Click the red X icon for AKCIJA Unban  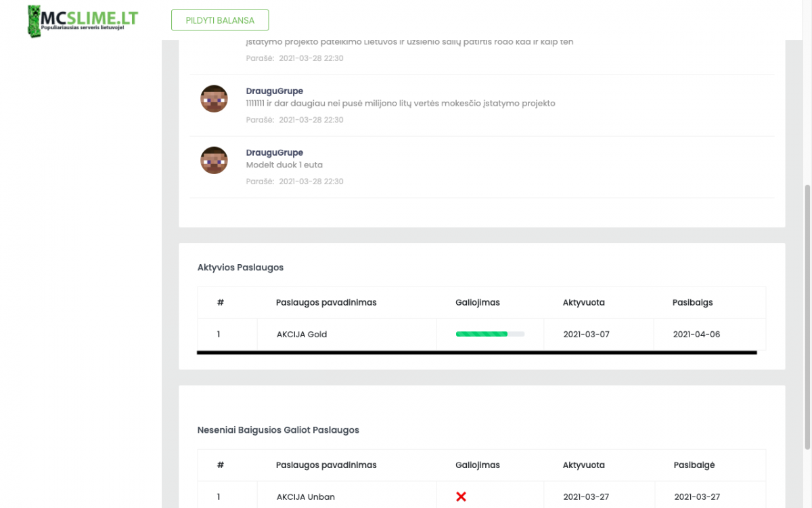coord(461,496)
